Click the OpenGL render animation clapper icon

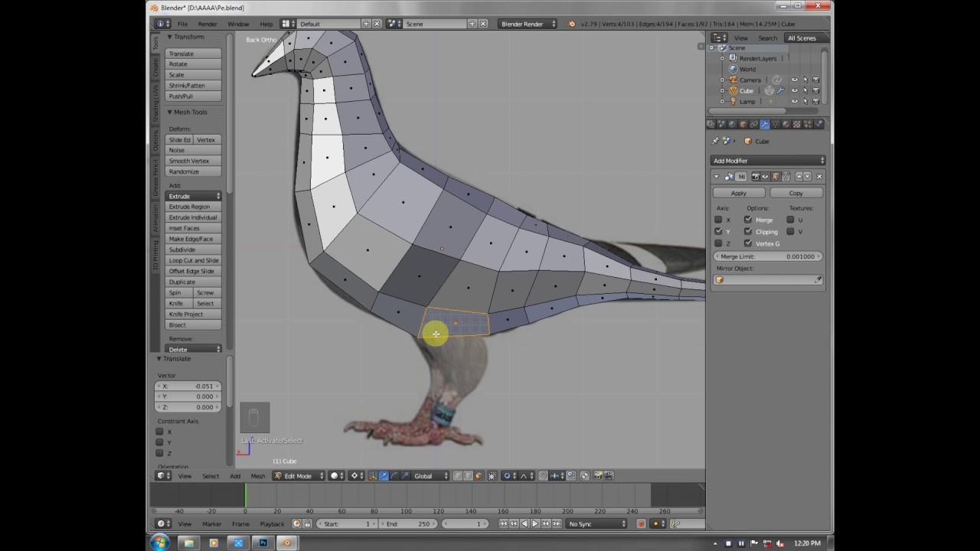[609, 476]
